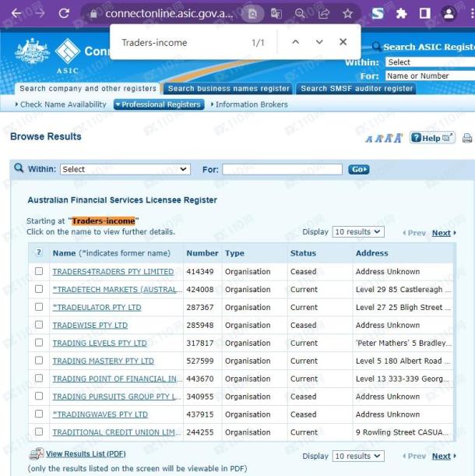Select license number 527599

point(199,361)
